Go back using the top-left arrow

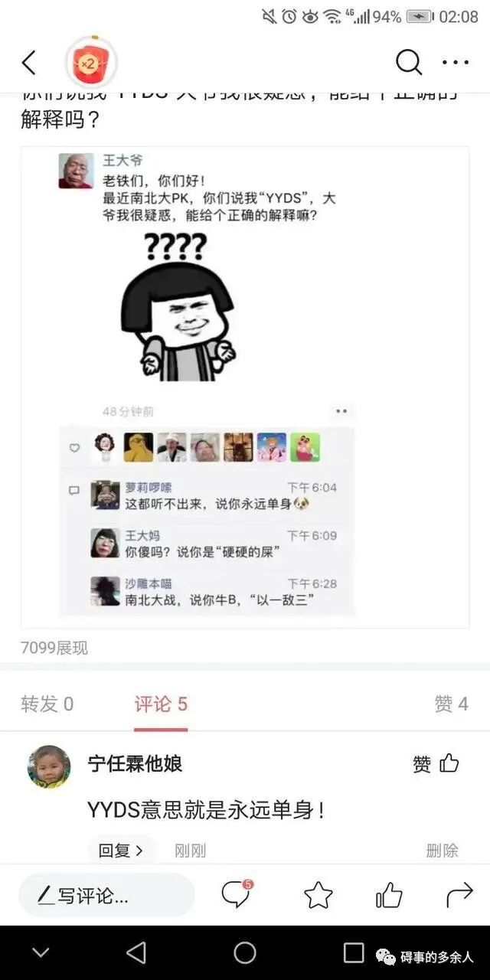click(x=28, y=63)
